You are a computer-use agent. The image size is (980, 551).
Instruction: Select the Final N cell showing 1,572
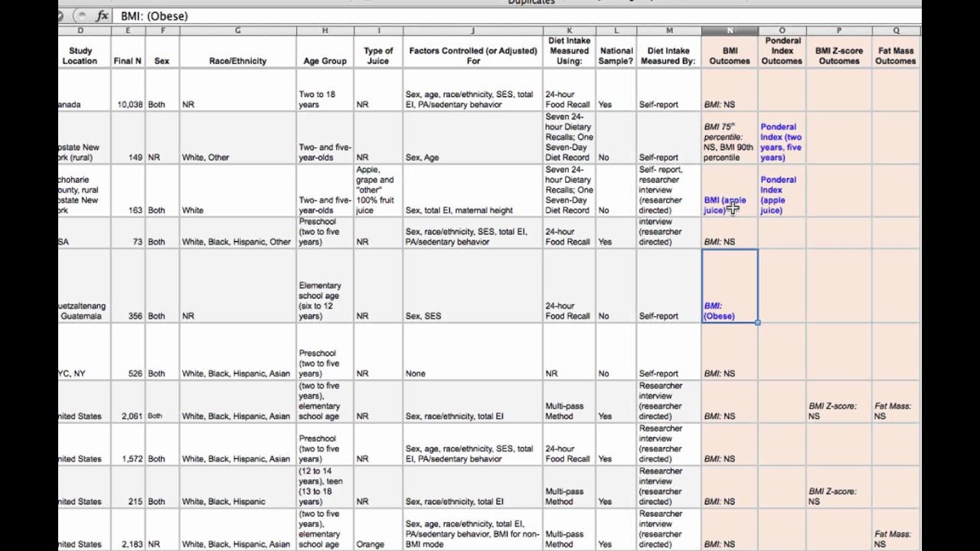(x=128, y=445)
